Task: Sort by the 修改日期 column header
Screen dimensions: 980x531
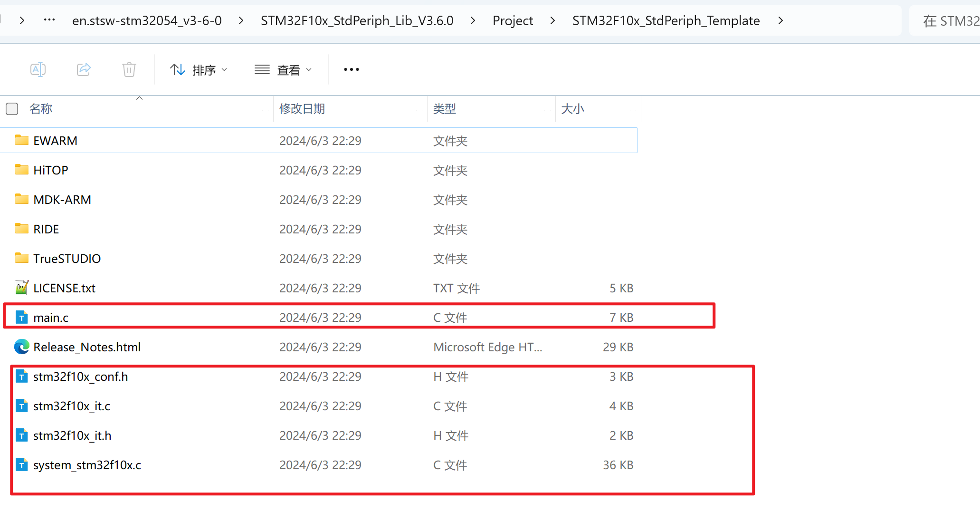Action: (x=302, y=109)
